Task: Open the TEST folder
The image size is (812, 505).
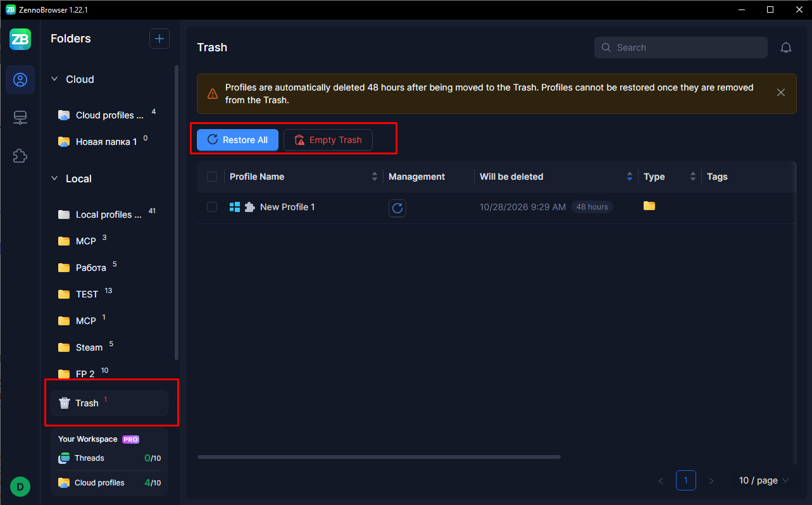Action: (x=109, y=294)
